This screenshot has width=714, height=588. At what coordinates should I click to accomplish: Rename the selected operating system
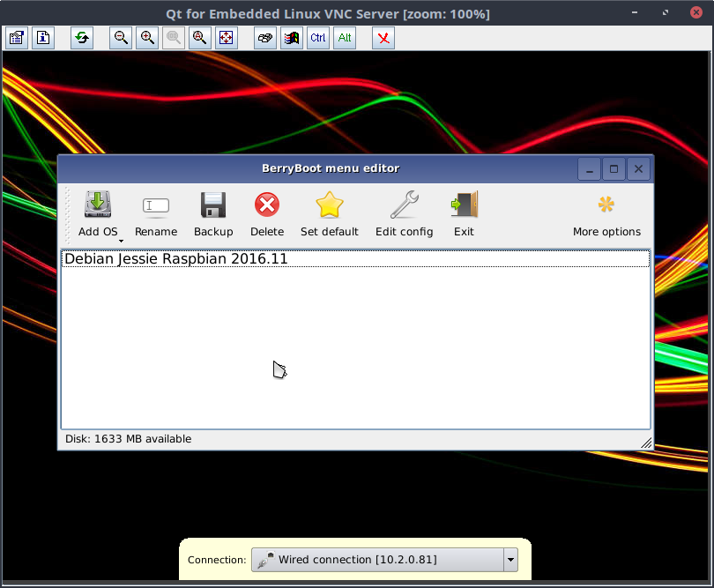pyautogui.click(x=156, y=214)
